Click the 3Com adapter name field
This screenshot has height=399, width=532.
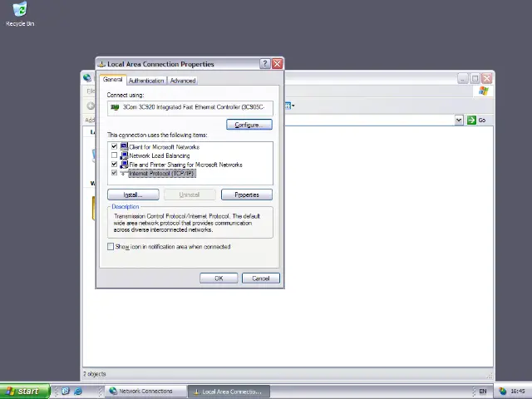[x=190, y=108]
